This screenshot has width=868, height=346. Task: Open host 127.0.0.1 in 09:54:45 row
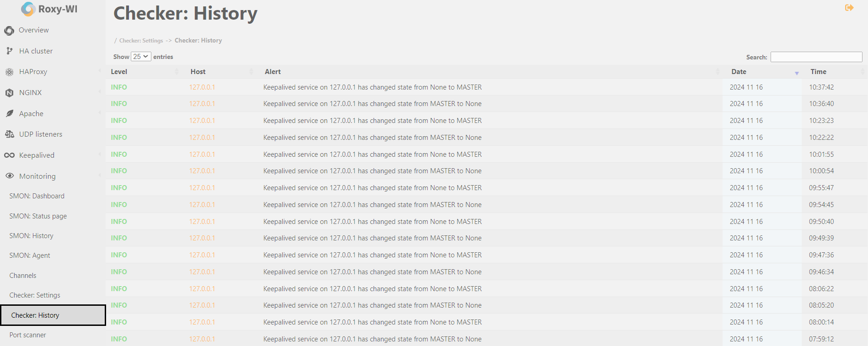click(x=202, y=205)
